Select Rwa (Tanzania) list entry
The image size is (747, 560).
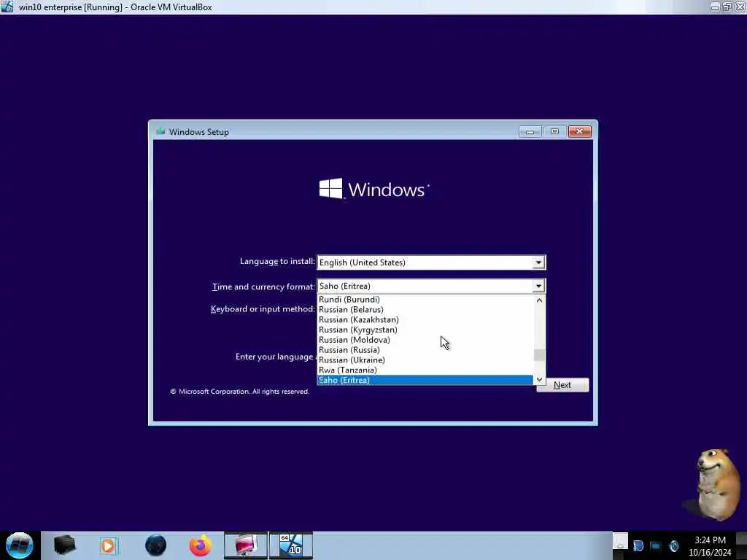(425, 370)
